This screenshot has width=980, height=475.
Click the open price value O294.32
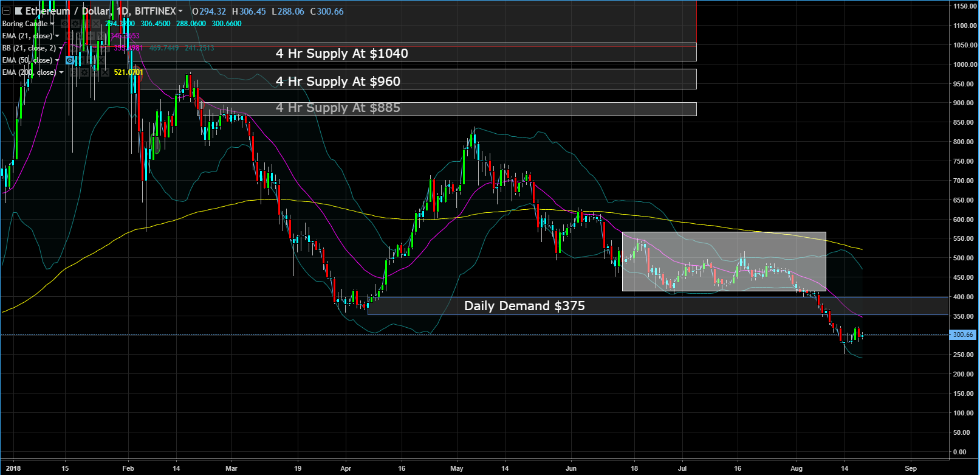[209, 11]
